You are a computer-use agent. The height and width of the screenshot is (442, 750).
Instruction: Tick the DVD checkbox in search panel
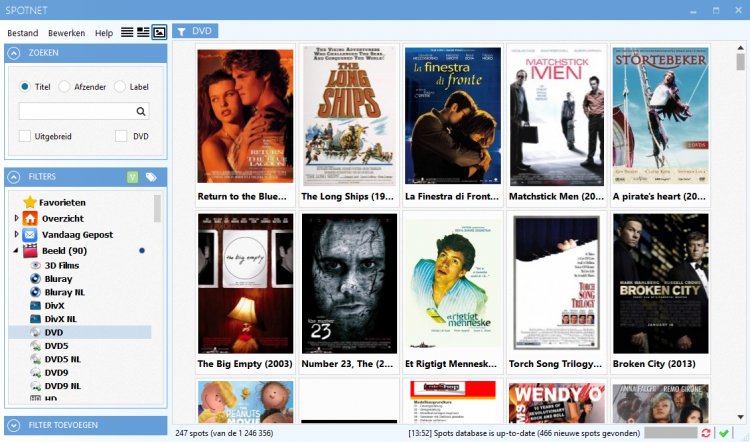tap(121, 136)
